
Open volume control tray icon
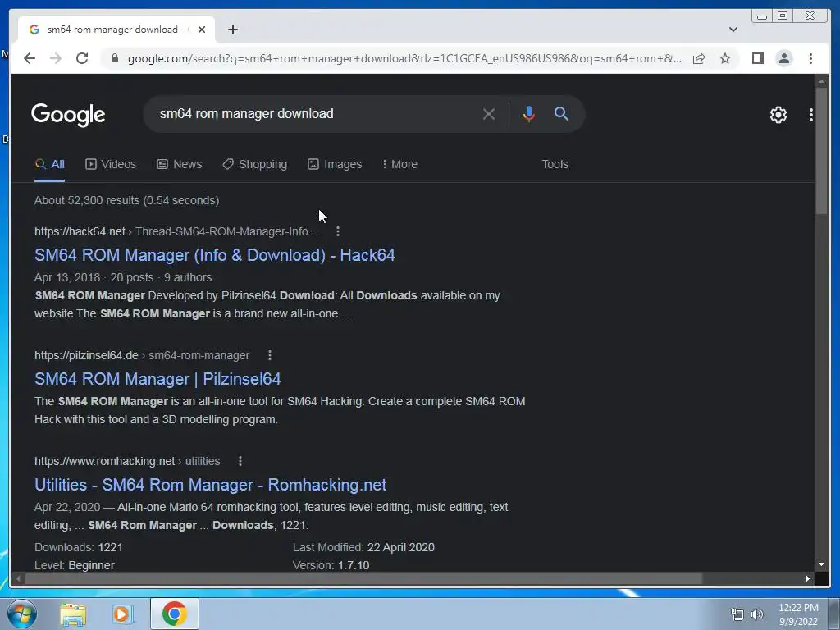coord(756,614)
